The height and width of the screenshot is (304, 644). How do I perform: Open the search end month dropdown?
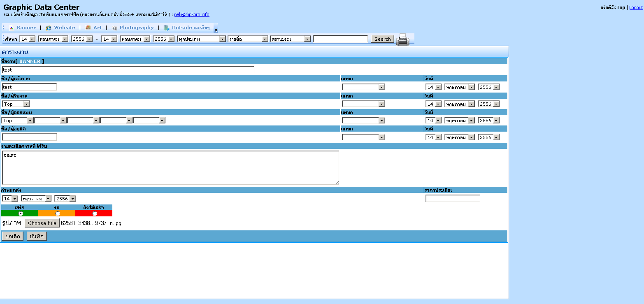click(135, 39)
